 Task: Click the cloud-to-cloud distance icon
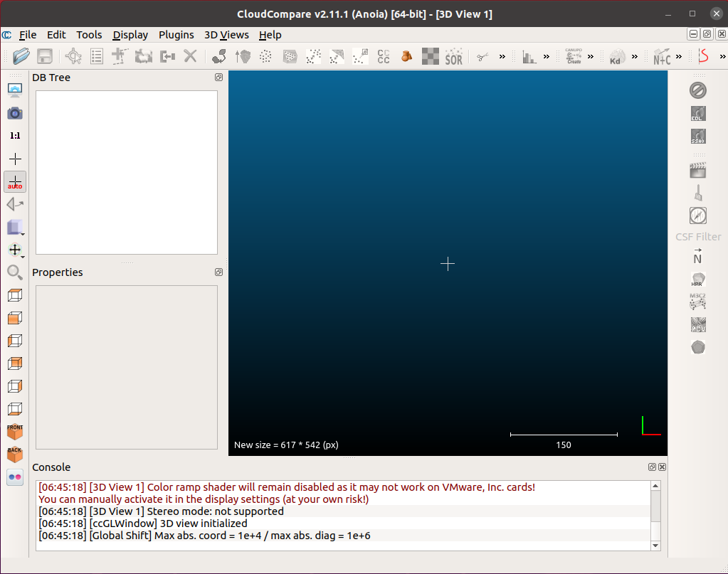coord(313,57)
